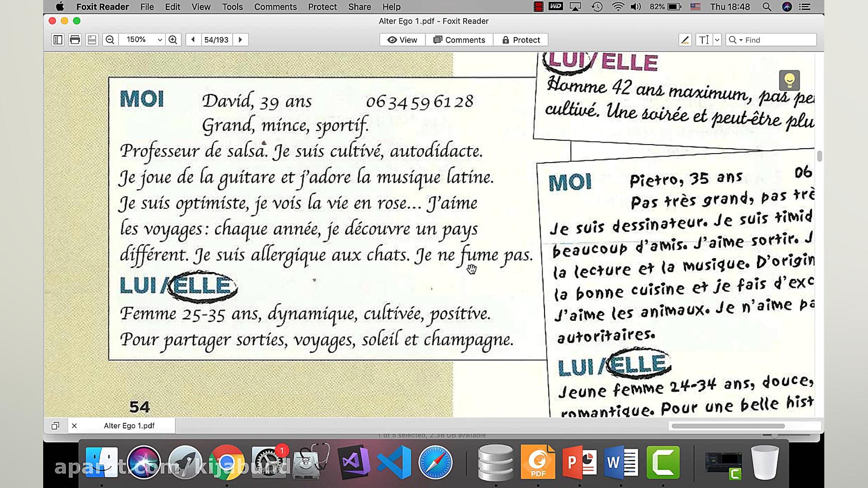Open System Preferences in the Dock
868x488 pixels.
[269, 462]
